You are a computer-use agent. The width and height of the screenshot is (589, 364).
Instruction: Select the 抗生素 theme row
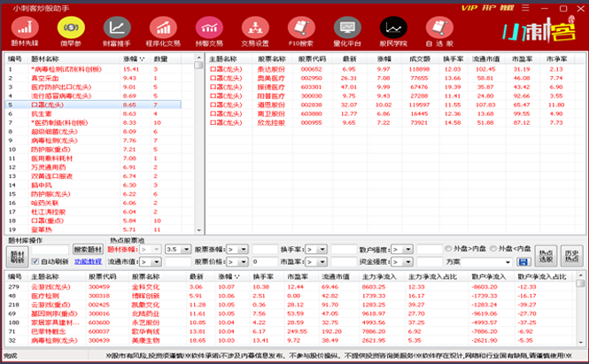point(93,114)
